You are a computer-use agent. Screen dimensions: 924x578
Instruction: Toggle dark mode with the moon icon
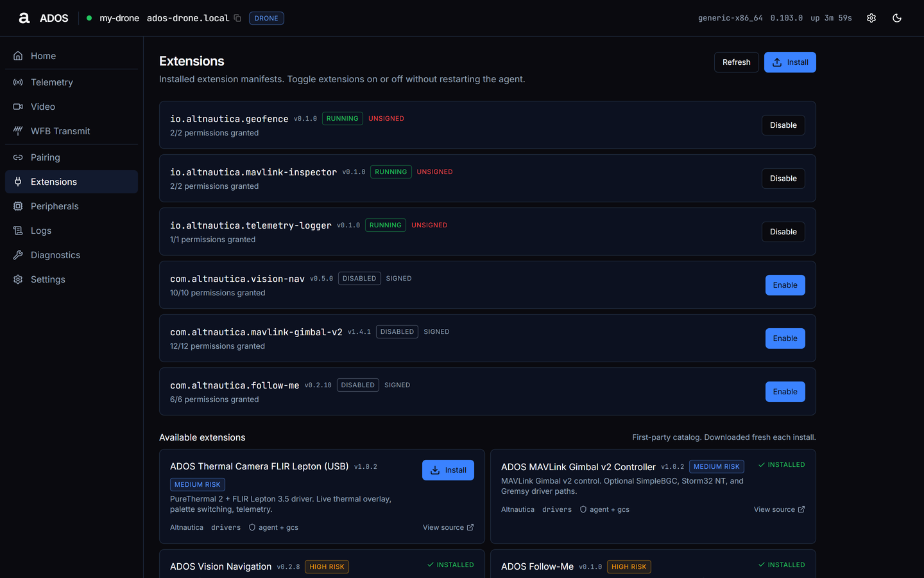coord(897,18)
